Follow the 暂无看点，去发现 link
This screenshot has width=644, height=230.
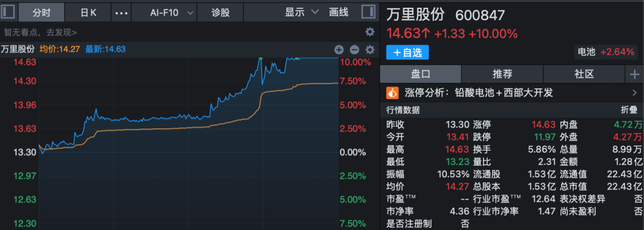click(x=41, y=32)
